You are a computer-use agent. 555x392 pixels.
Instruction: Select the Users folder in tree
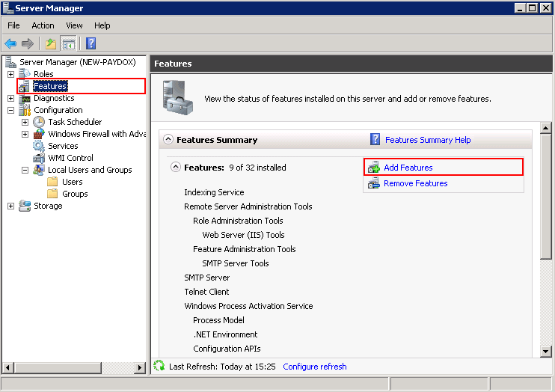click(72, 182)
